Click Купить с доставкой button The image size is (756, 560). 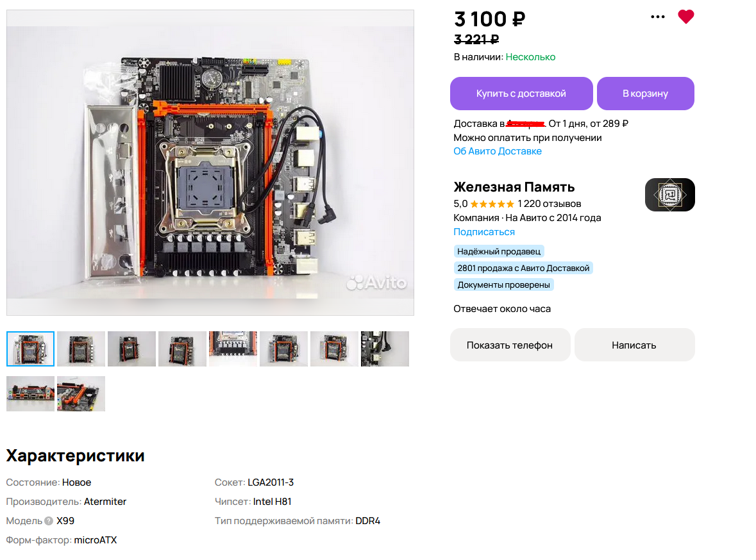point(521,94)
